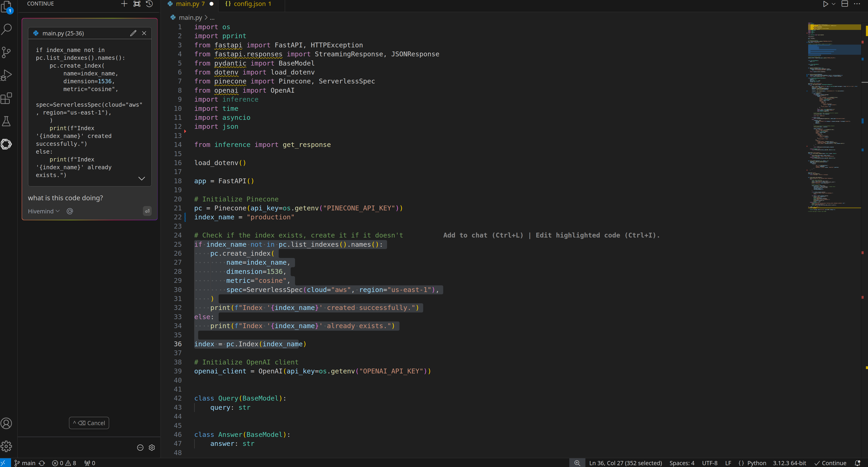This screenshot has height=467, width=868.
Task: Toggle the Continue autocomplete status item
Action: pos(830,463)
